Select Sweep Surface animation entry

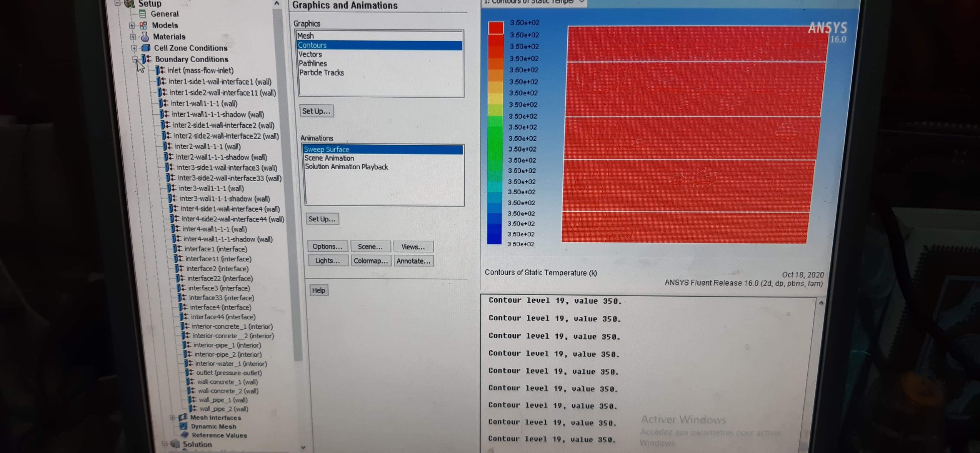[x=383, y=149]
